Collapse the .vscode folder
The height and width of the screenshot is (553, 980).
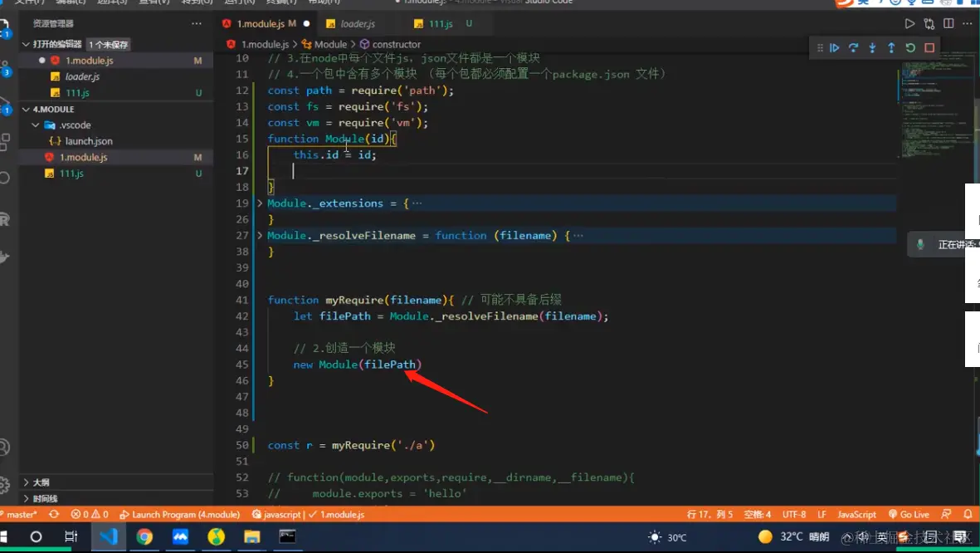coord(36,125)
